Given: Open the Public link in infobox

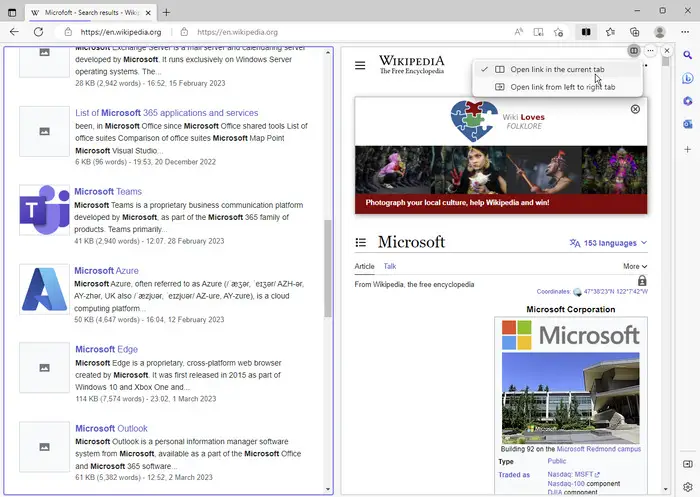Looking at the screenshot, I should (557, 461).
